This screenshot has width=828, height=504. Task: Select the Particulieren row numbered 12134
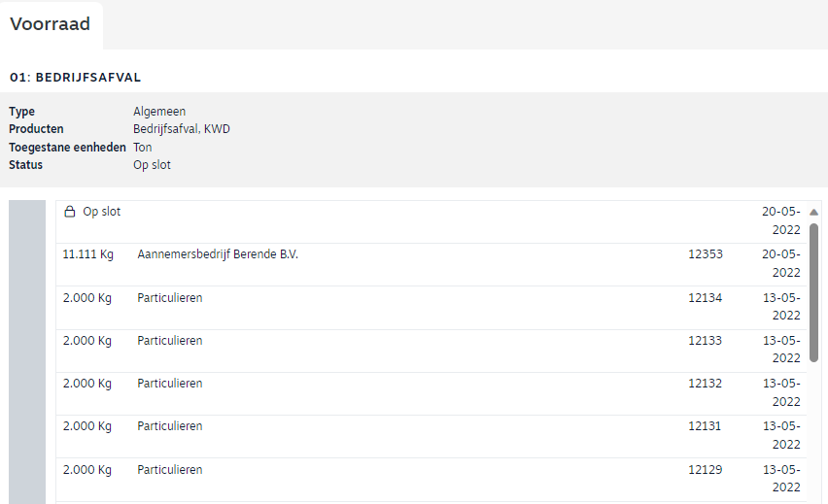tap(170, 298)
